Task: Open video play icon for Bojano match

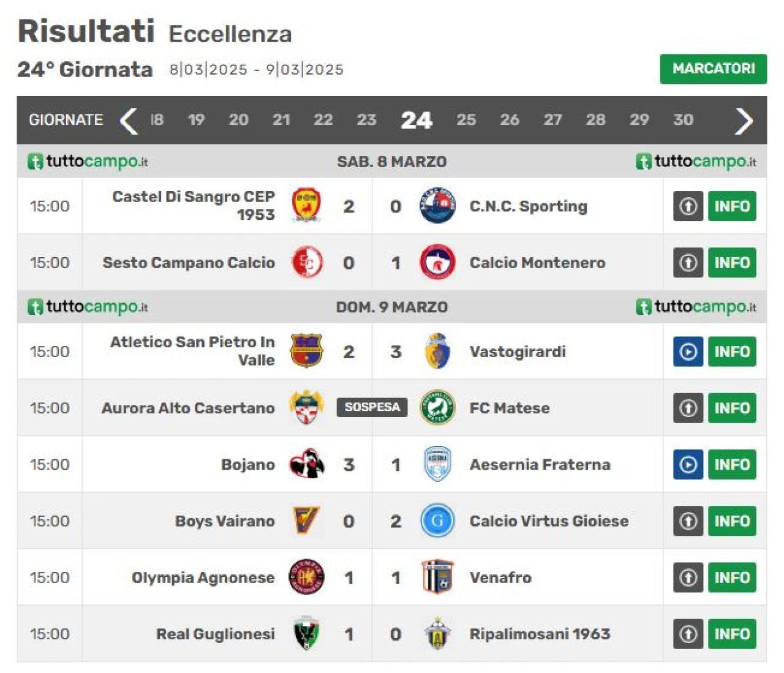Action: click(688, 464)
